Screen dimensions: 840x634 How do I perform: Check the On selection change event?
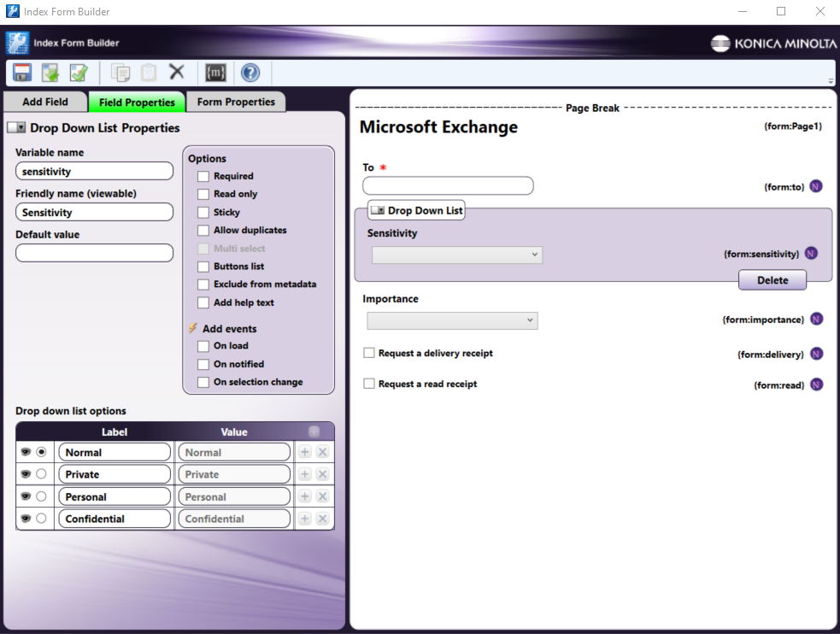pos(203,382)
